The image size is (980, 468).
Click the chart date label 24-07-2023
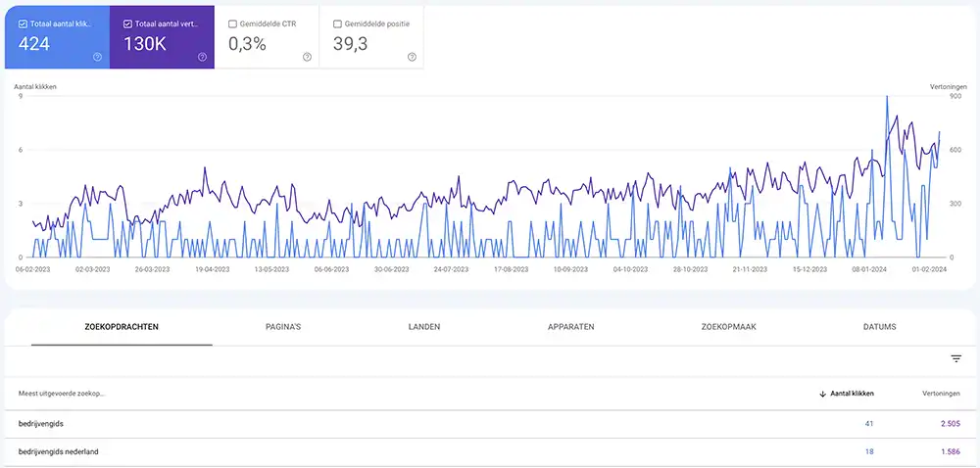click(451, 269)
